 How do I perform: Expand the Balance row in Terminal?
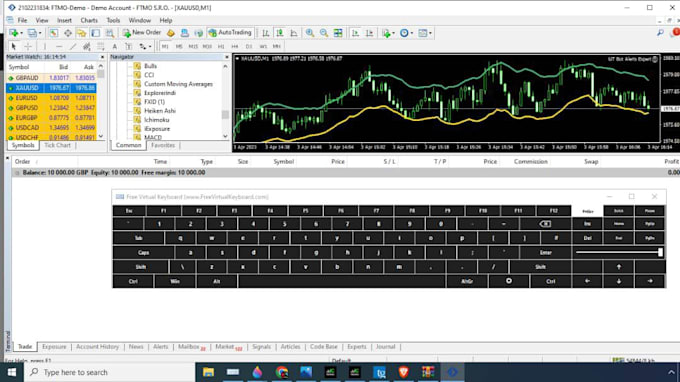tap(17, 173)
